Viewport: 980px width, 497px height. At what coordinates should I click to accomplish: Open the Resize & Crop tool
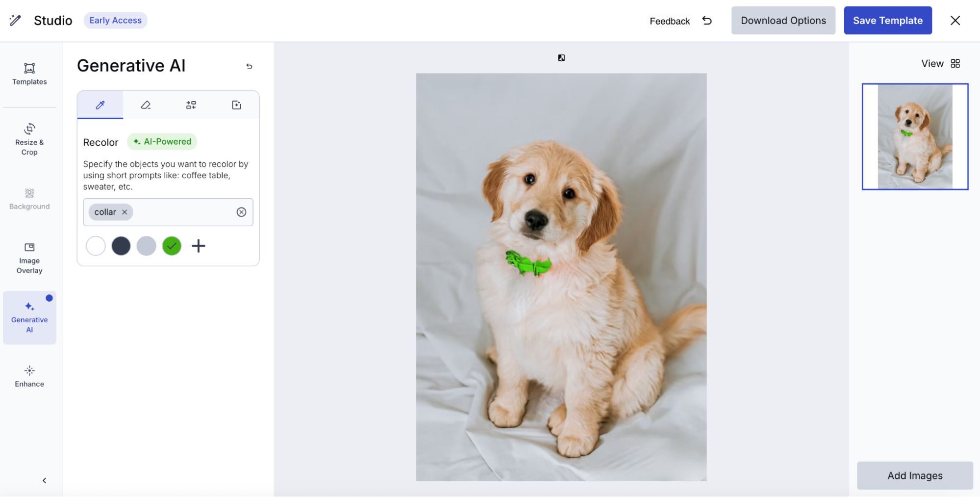pyautogui.click(x=29, y=139)
